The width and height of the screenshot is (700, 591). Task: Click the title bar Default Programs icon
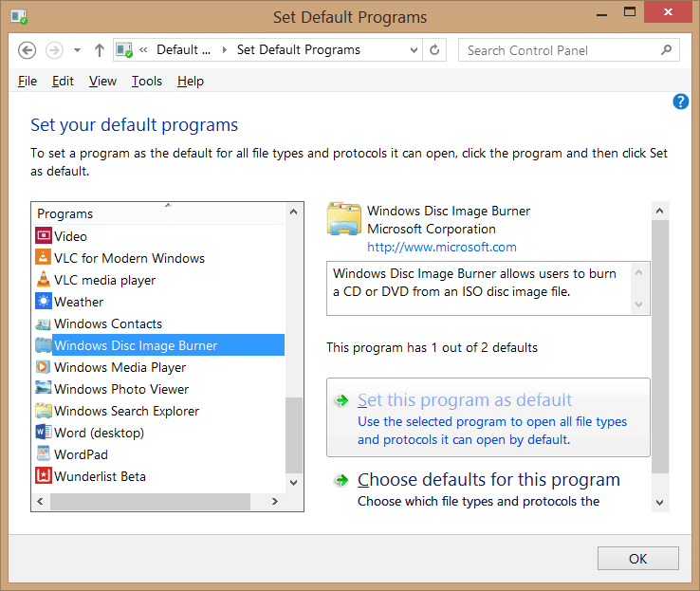tap(19, 17)
